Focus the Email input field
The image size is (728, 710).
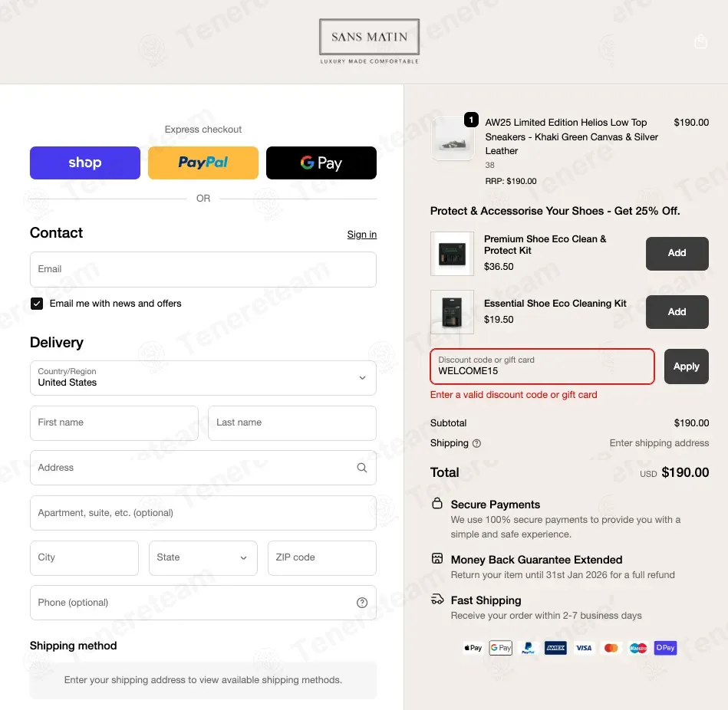tap(203, 269)
